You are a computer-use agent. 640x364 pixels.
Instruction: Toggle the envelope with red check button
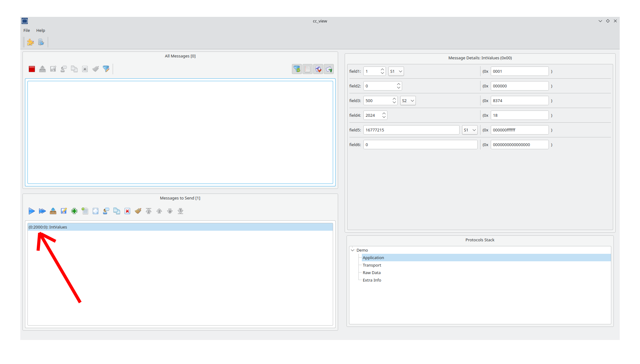pos(318,69)
